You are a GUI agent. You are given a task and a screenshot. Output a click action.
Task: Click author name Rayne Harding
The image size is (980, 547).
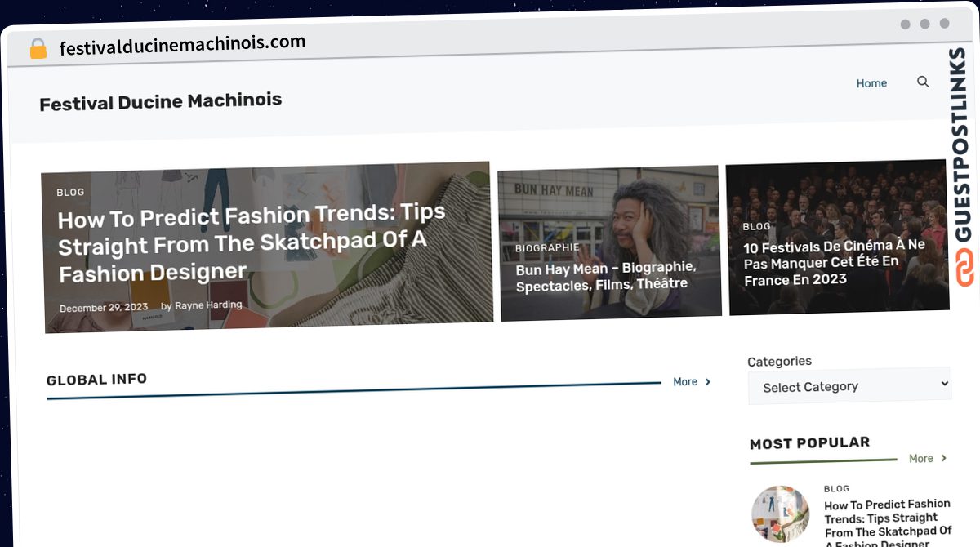(x=208, y=305)
